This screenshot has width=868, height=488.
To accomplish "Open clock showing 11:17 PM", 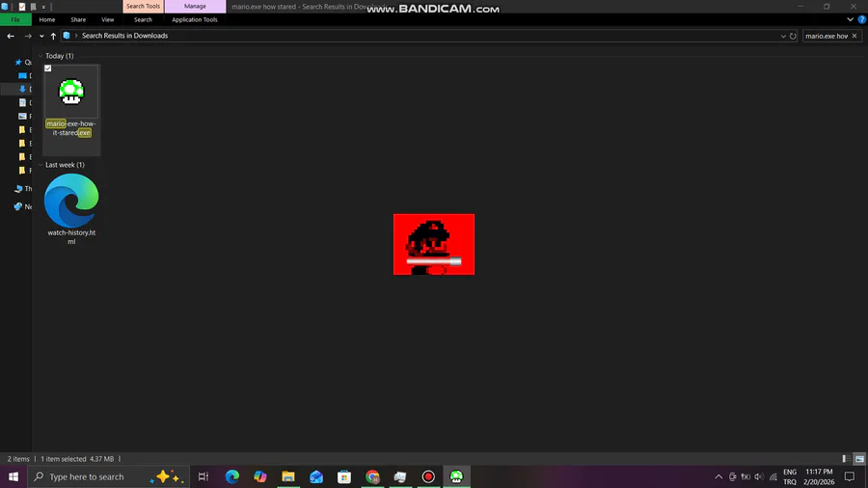I will (819, 476).
